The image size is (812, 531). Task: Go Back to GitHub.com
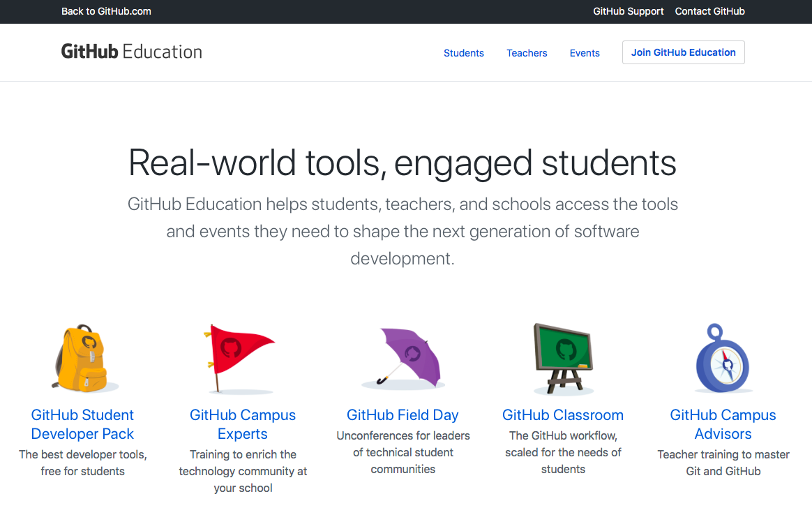pyautogui.click(x=106, y=11)
